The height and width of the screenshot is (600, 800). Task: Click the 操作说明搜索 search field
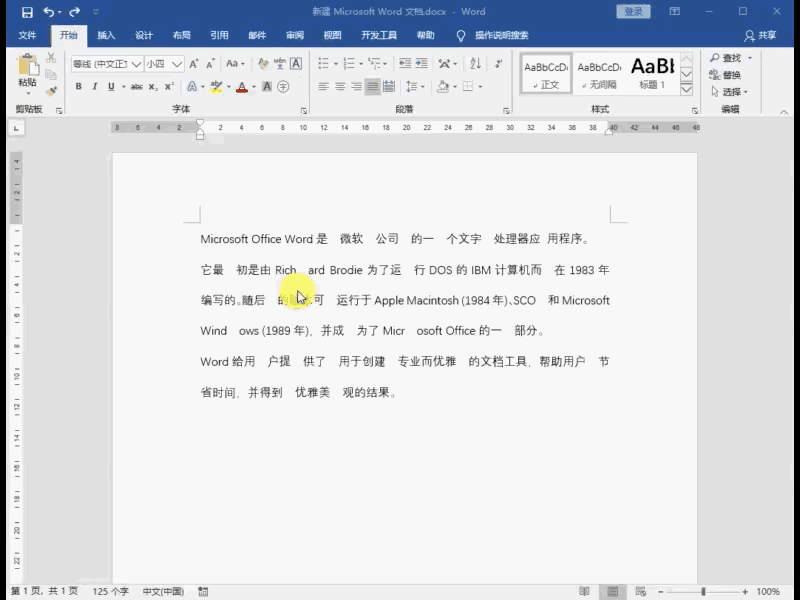pyautogui.click(x=502, y=35)
